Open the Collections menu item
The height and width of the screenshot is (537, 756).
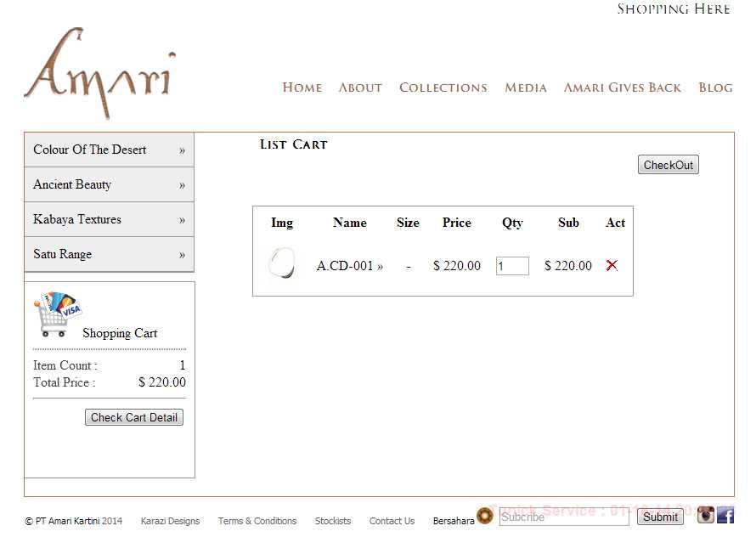443,88
